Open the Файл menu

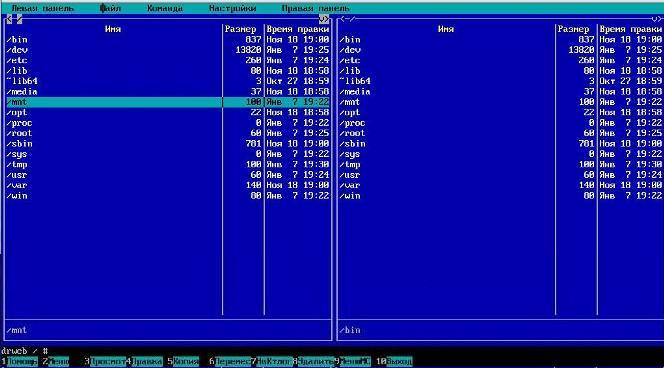click(110, 8)
